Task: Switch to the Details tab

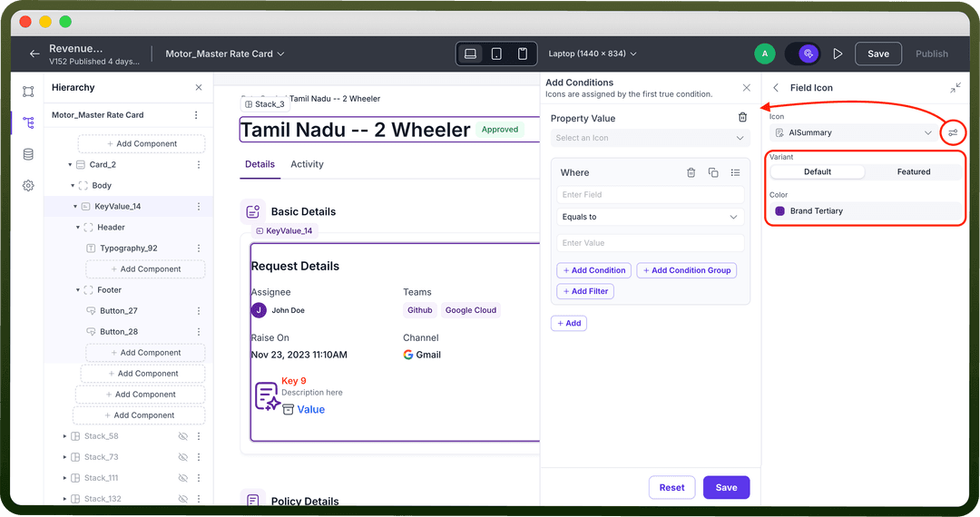Action: pos(260,164)
